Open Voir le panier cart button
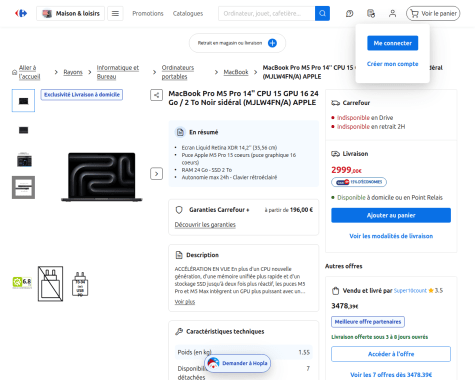Screen dimensions: 475x380 (433, 13)
